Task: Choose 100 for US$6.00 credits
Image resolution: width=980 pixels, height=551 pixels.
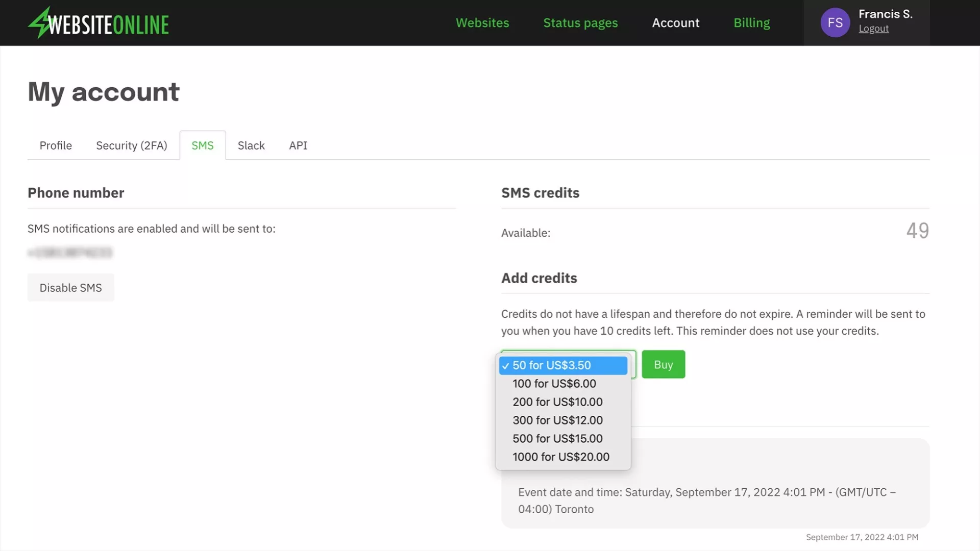Action: pos(554,384)
